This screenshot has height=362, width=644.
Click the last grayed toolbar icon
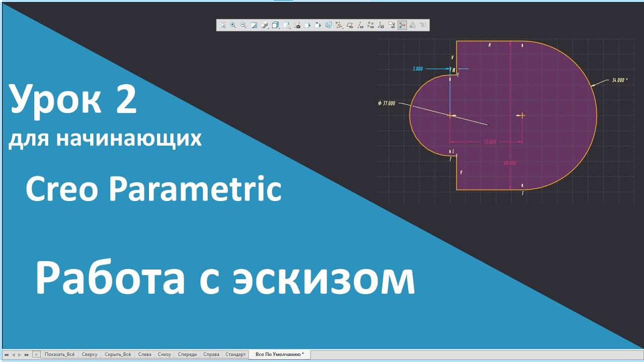pos(423,25)
